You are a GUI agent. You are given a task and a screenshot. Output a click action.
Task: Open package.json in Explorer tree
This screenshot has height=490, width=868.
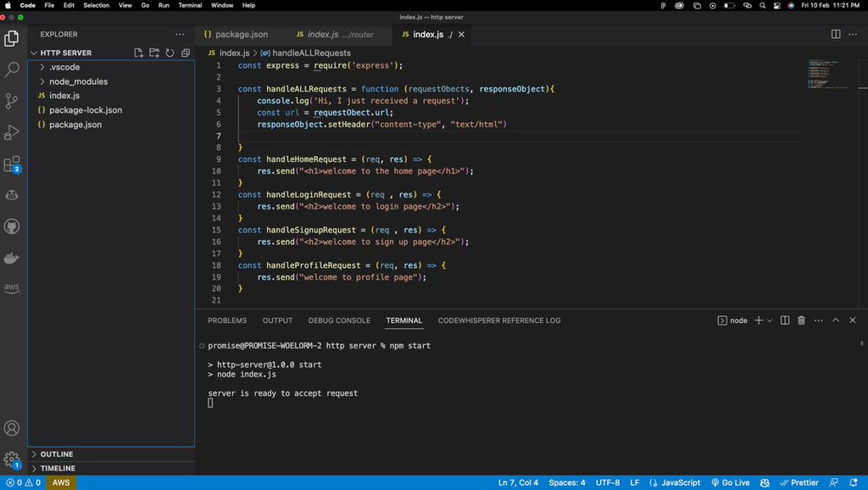click(75, 125)
